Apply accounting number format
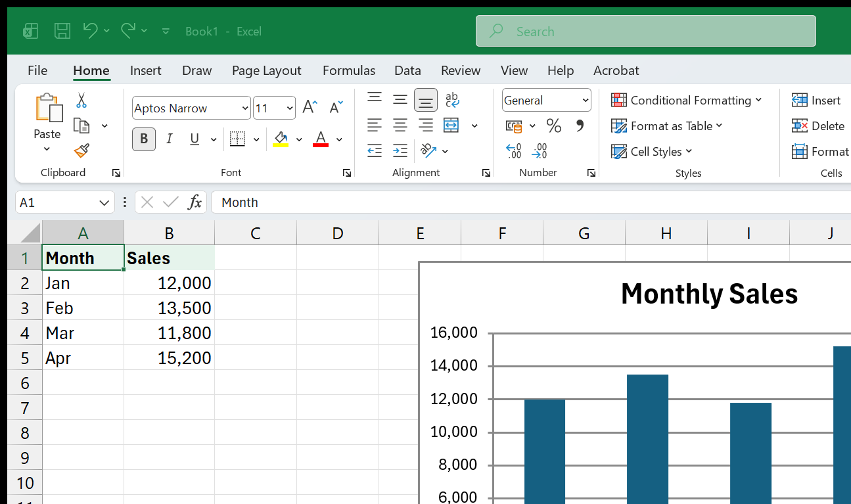851x504 pixels. point(514,126)
